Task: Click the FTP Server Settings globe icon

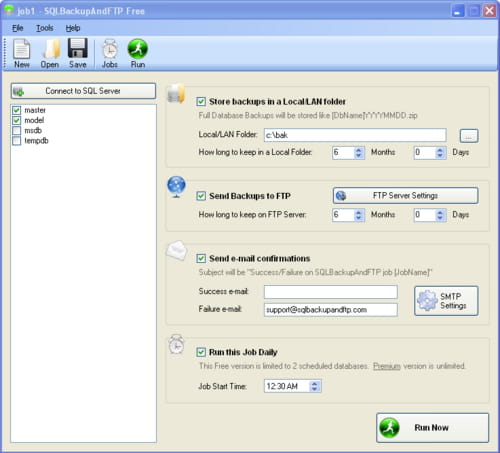Action: point(341,196)
